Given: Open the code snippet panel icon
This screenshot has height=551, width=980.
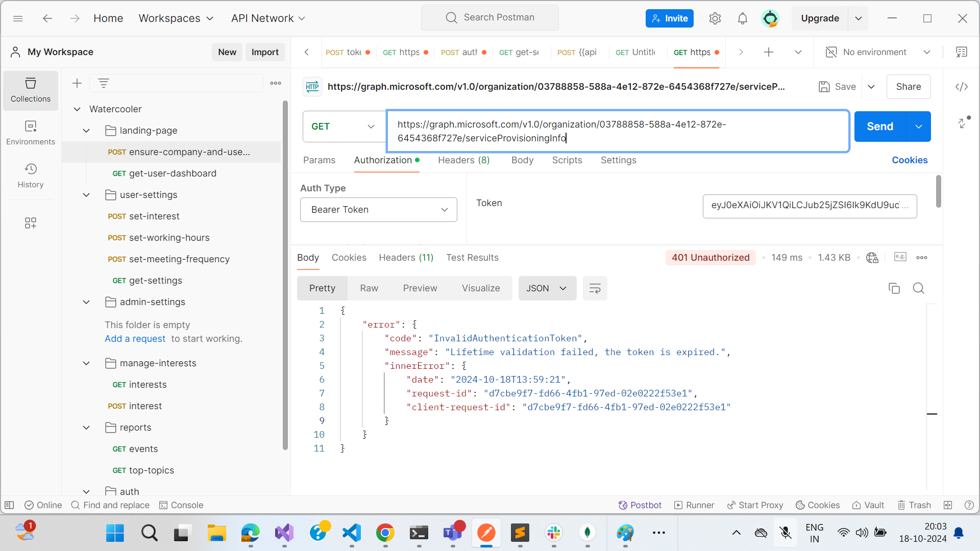Looking at the screenshot, I should pos(962,87).
